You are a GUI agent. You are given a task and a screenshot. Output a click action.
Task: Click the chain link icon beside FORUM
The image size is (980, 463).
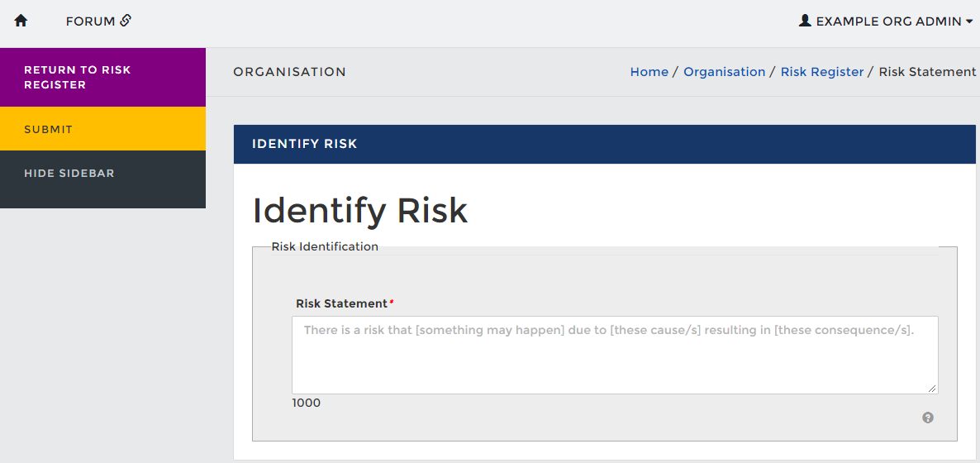(x=125, y=21)
